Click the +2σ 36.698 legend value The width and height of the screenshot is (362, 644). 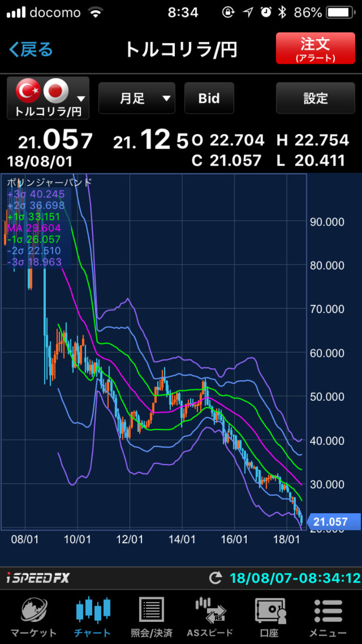[36, 205]
